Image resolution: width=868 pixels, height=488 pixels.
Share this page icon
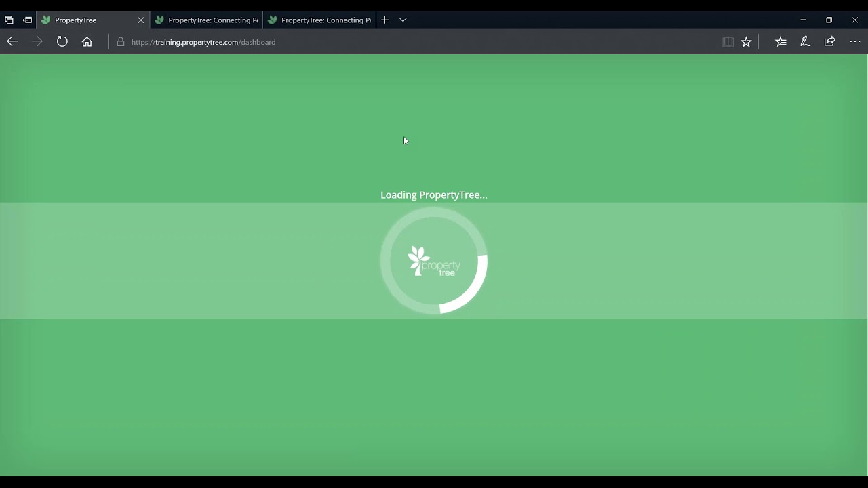(x=829, y=41)
